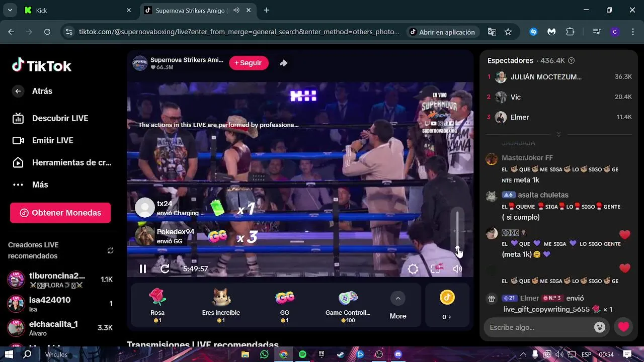The image size is (644, 362).
Task: Send the Eres increíble gift
Action: click(221, 305)
